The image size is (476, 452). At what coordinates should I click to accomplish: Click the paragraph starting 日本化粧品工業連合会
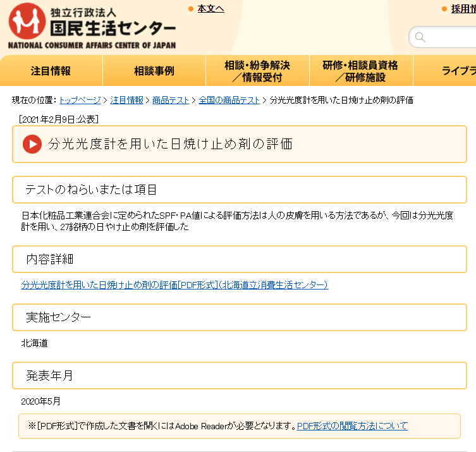click(237, 221)
